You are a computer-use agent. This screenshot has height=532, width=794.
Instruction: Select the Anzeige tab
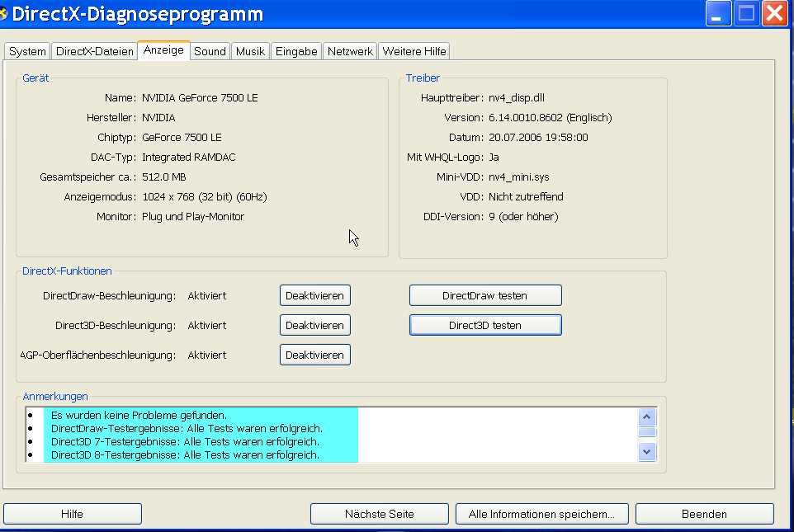coord(163,50)
